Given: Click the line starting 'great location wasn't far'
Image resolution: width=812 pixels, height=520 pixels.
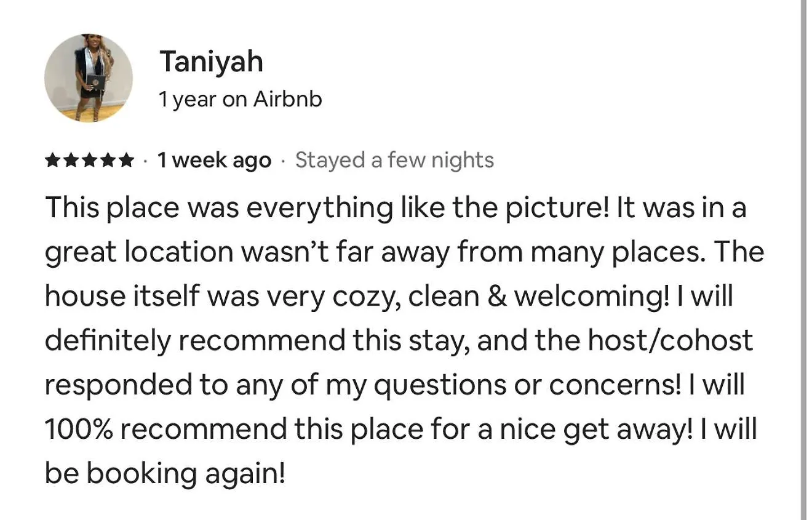Looking at the screenshot, I should (404, 252).
